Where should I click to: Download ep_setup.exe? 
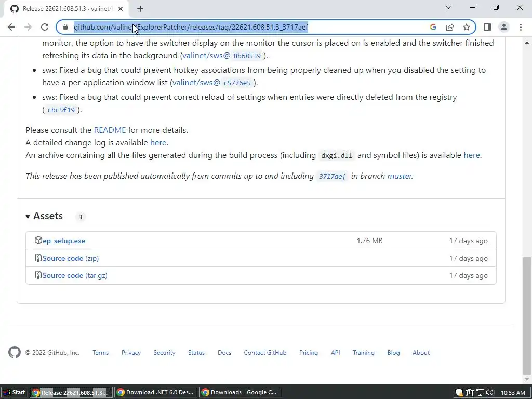point(64,241)
